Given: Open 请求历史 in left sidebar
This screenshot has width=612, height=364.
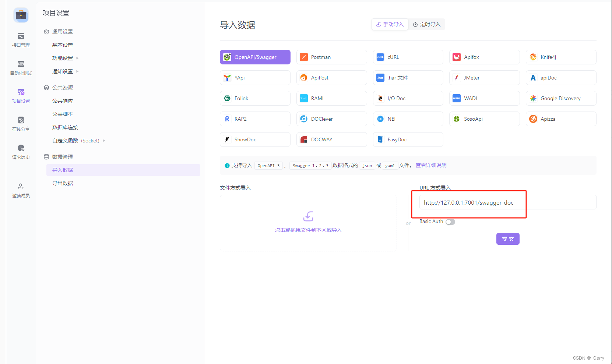Looking at the screenshot, I should [x=21, y=152].
